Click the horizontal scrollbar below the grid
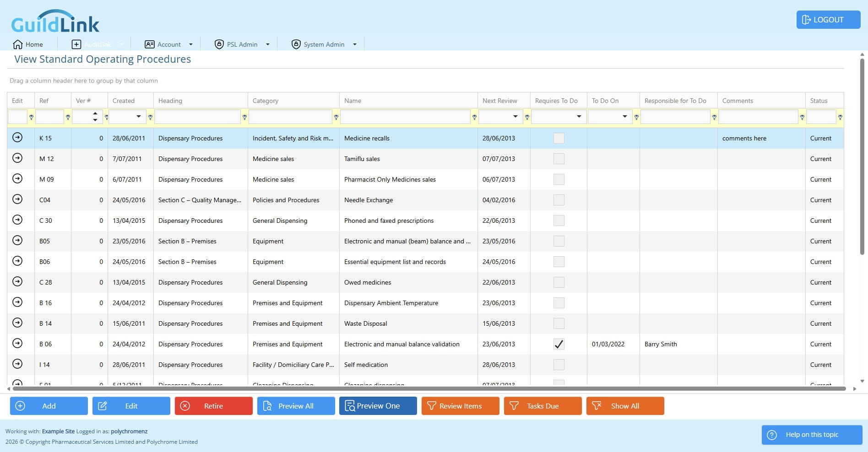The width and height of the screenshot is (868, 452). click(429, 389)
